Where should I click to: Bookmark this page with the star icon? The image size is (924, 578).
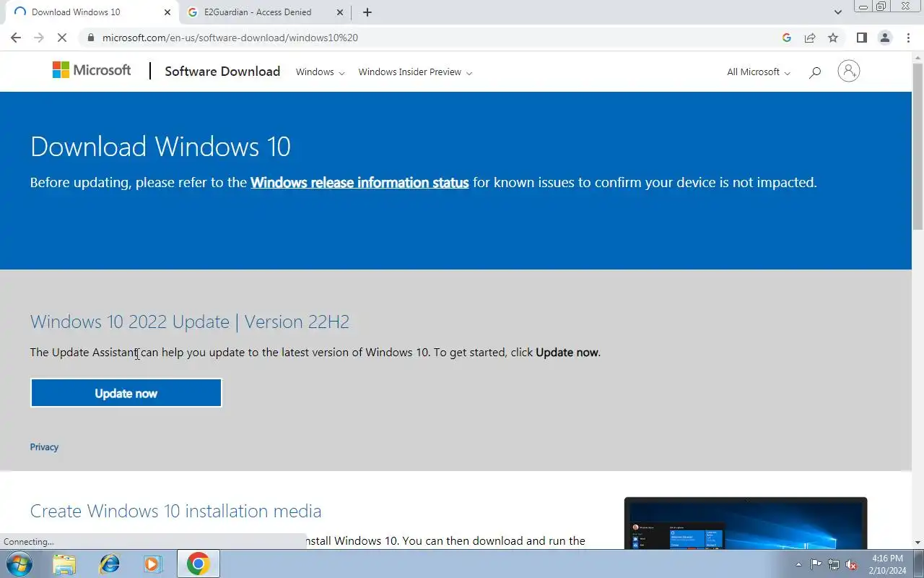[x=833, y=38]
